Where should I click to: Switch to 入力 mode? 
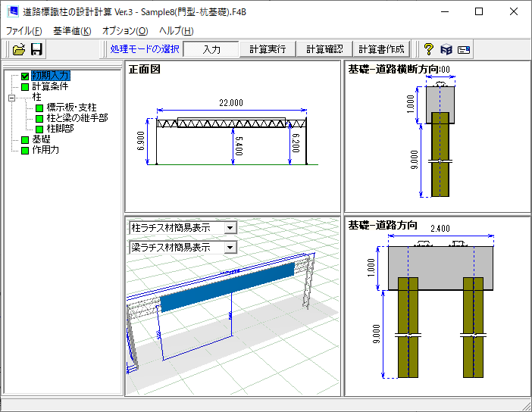coord(211,49)
